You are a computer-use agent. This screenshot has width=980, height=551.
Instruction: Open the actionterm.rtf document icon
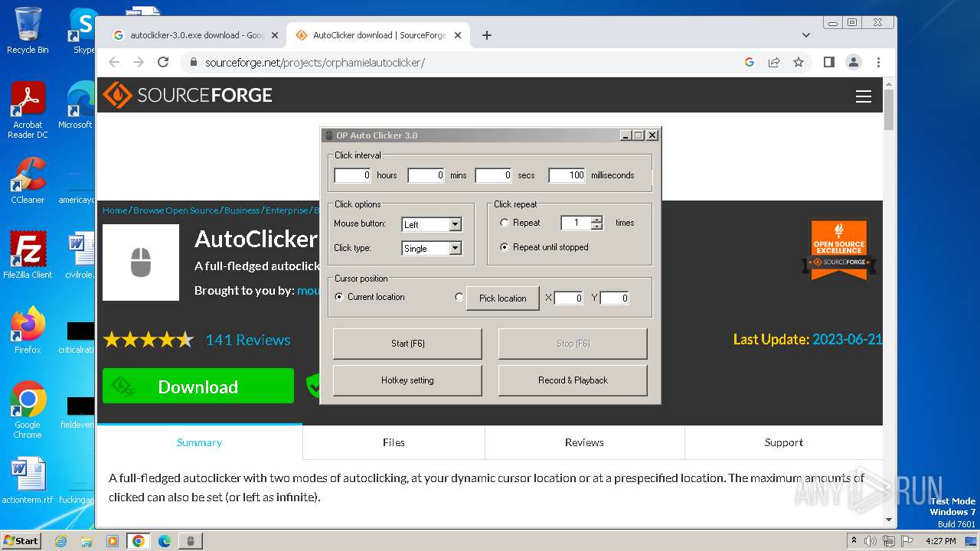[28, 481]
